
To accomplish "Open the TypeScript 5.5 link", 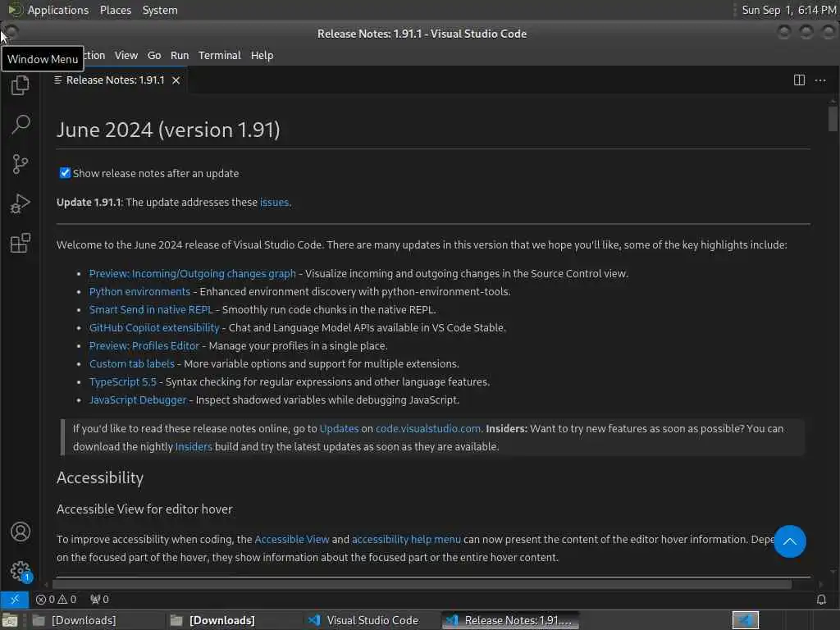I will coord(123,382).
